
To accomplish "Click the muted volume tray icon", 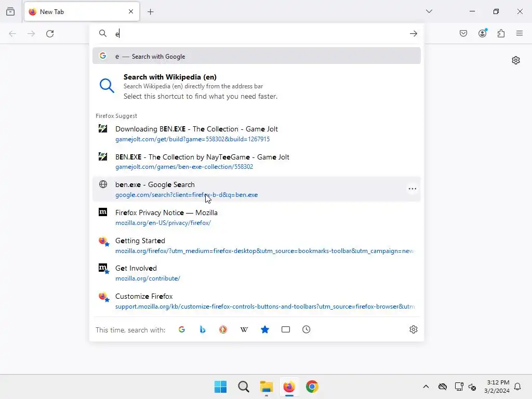I will 472,387.
